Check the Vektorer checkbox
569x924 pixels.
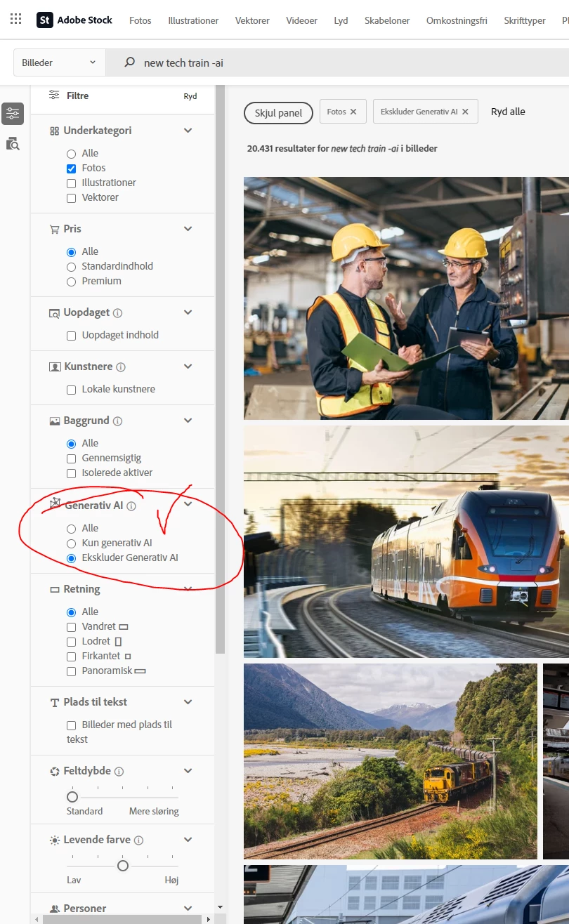click(71, 198)
